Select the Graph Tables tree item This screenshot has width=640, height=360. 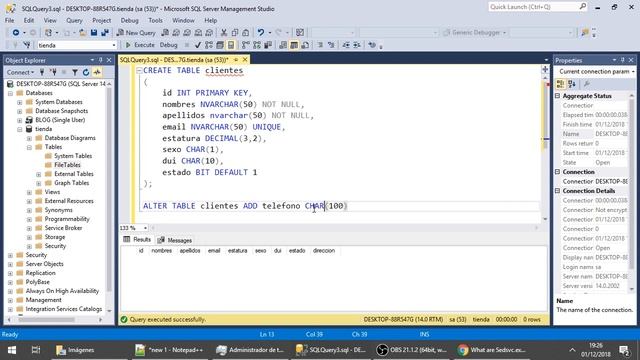tap(71, 183)
